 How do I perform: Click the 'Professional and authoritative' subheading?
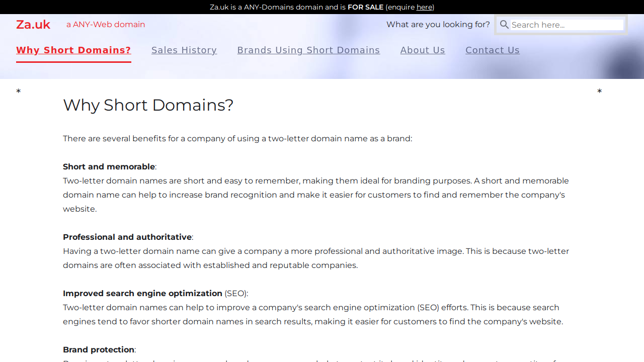[127, 237]
